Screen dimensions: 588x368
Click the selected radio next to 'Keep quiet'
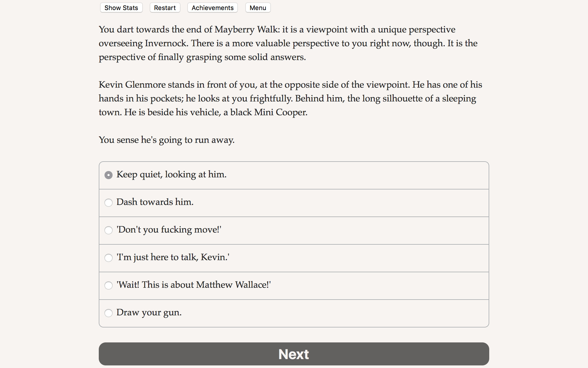coord(109,175)
